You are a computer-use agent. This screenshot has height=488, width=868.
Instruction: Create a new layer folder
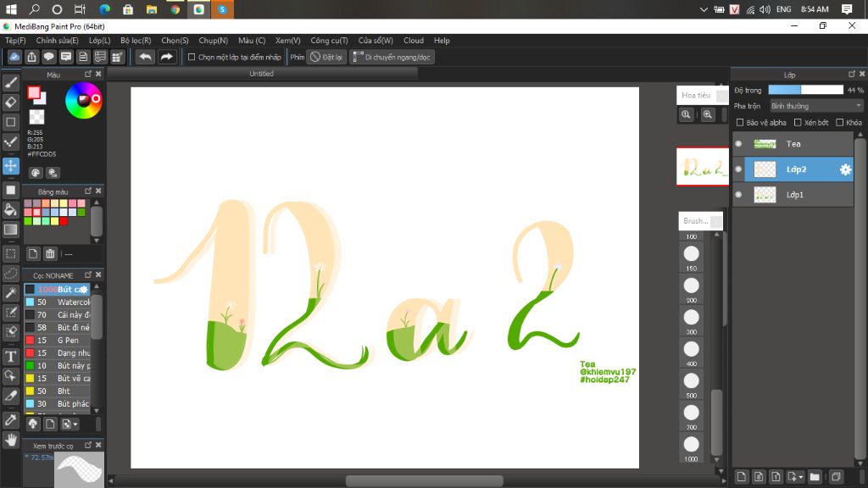pos(815,476)
